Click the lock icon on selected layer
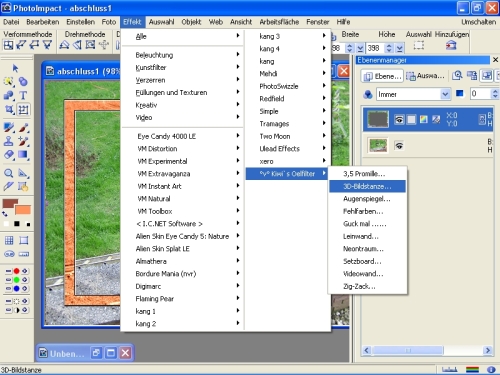The image size is (500, 375). click(x=482, y=120)
